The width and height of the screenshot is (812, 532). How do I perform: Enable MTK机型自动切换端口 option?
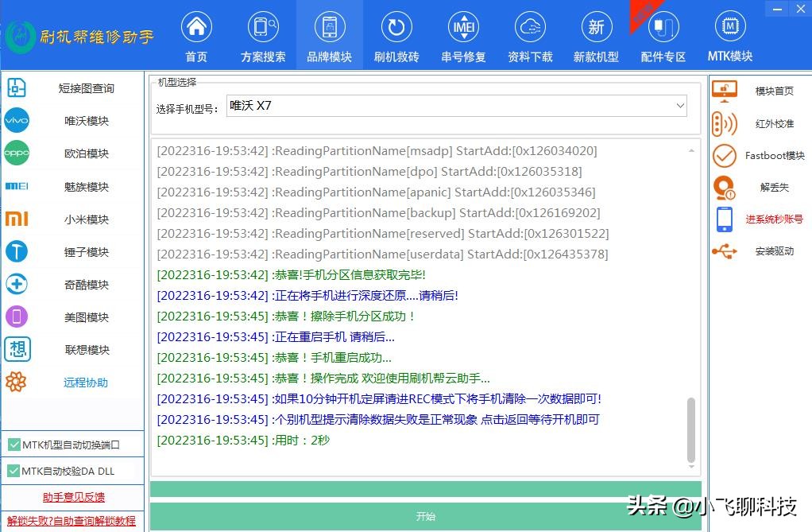tap(14, 445)
